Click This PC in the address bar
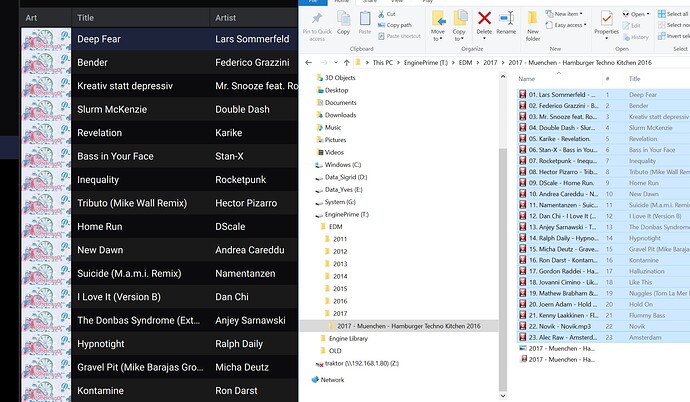690x402 pixels. pos(382,62)
